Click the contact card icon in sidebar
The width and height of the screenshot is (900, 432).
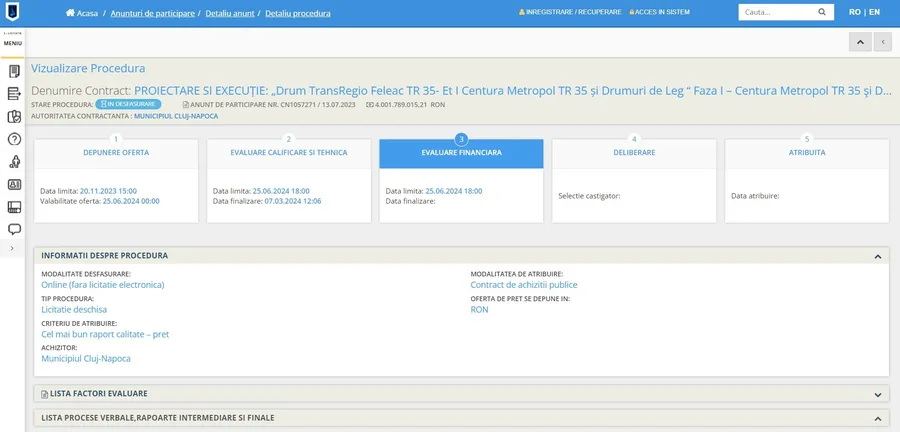tap(14, 185)
